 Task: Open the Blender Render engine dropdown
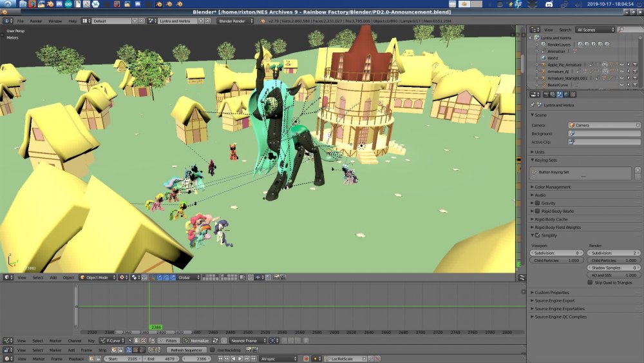click(x=235, y=21)
